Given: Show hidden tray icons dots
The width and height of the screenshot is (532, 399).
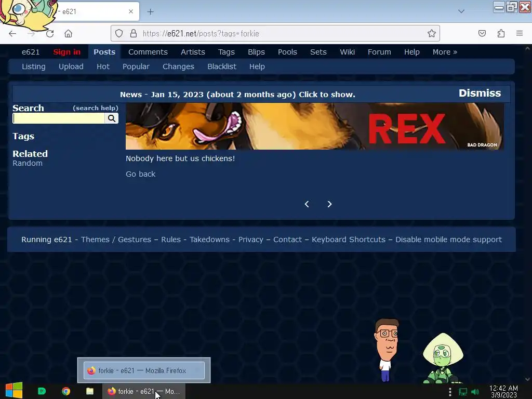Looking at the screenshot, I should (x=450, y=392).
